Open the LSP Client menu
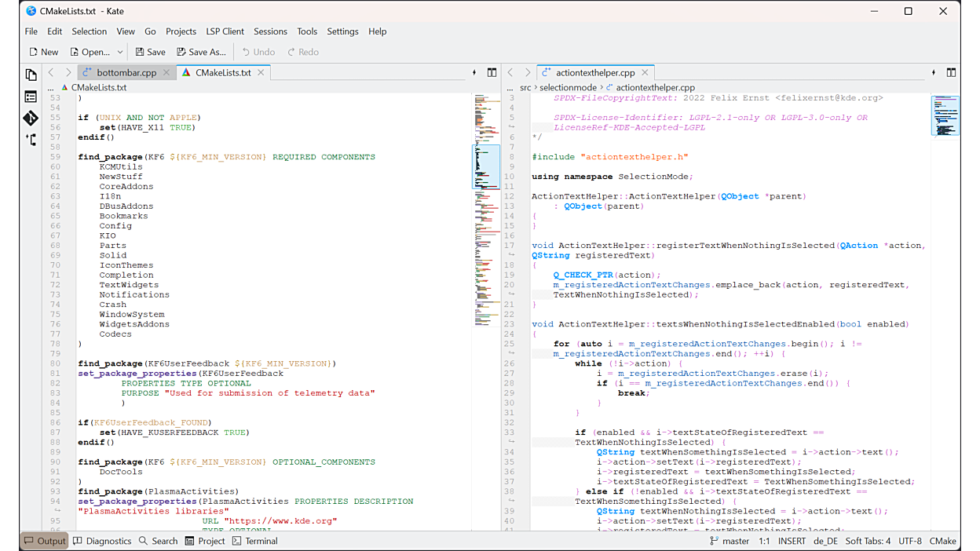Screen dimensions: 980x551 [x=225, y=31]
